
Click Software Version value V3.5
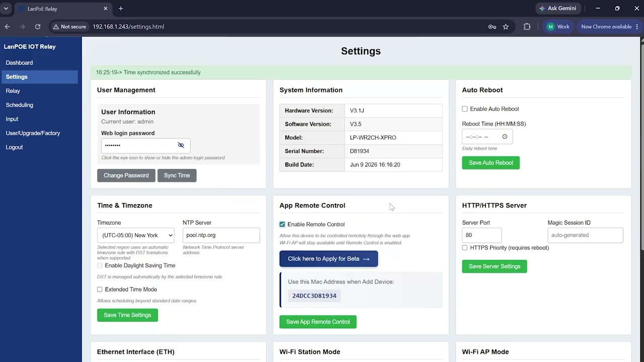356,124
